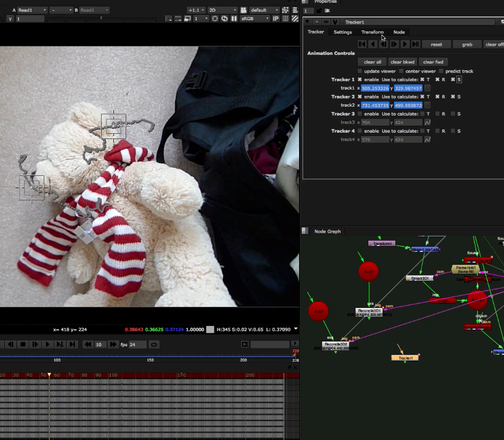504x440 pixels.
Task: Click the clear all button
Action: [x=373, y=62]
